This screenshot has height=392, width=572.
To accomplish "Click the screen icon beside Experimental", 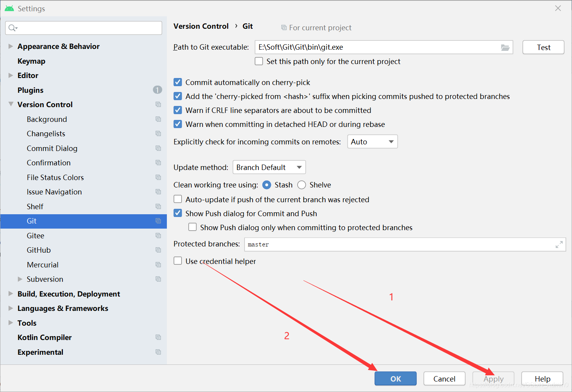I will [x=158, y=352].
